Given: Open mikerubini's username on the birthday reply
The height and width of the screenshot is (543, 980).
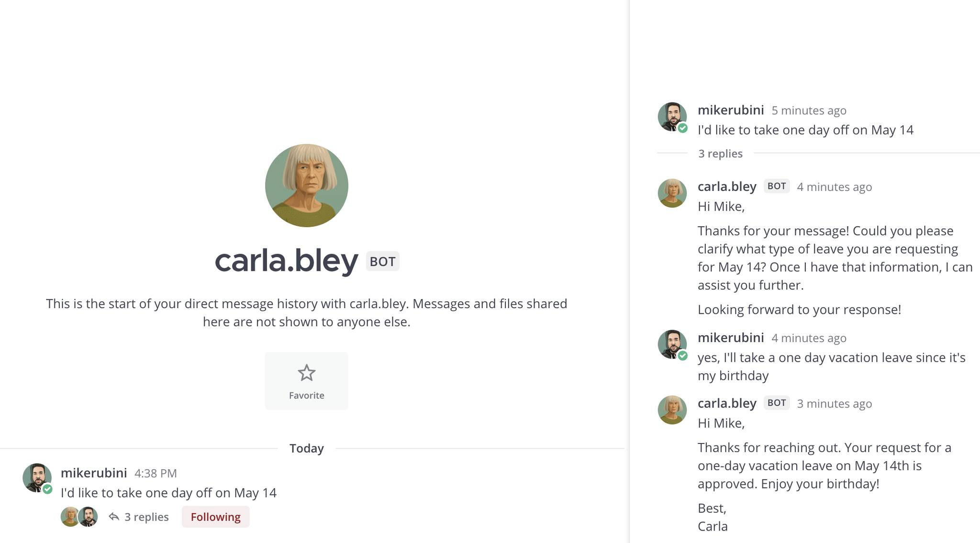Looking at the screenshot, I should (x=730, y=338).
